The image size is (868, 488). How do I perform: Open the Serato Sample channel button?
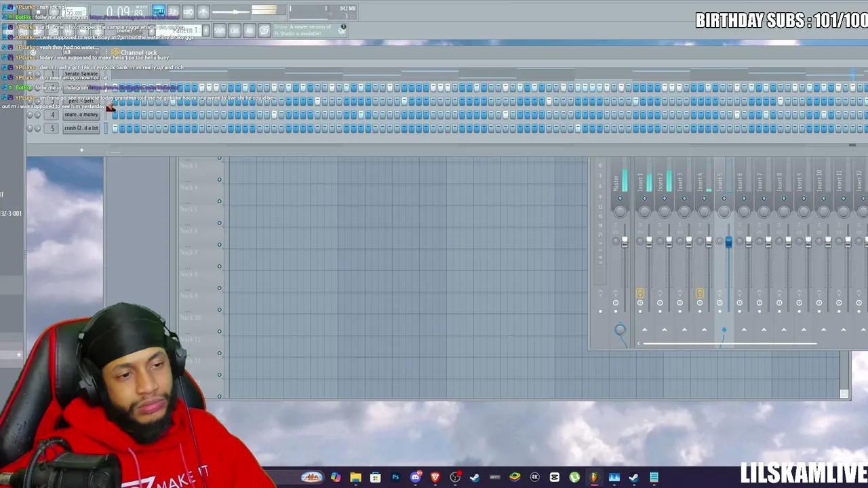coord(81,73)
